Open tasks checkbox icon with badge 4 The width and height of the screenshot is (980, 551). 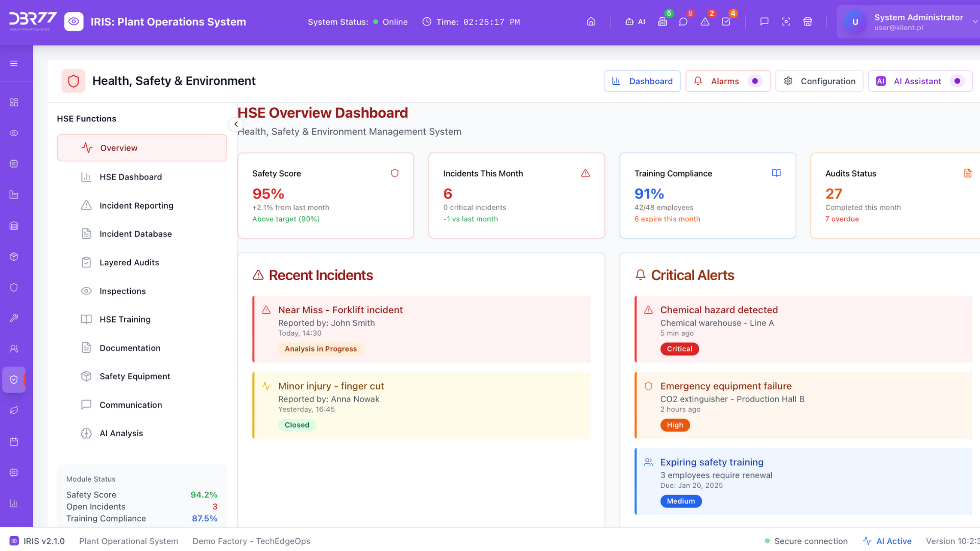(726, 22)
